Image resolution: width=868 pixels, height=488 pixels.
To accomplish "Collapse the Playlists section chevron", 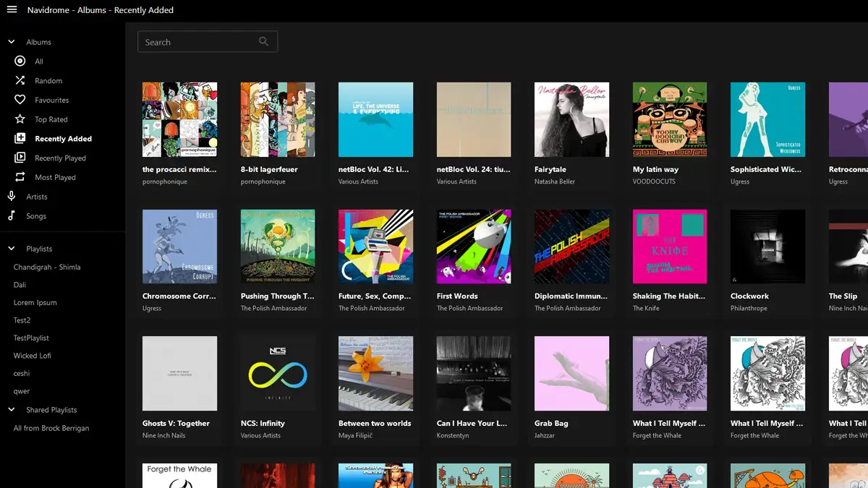I will pos(12,249).
